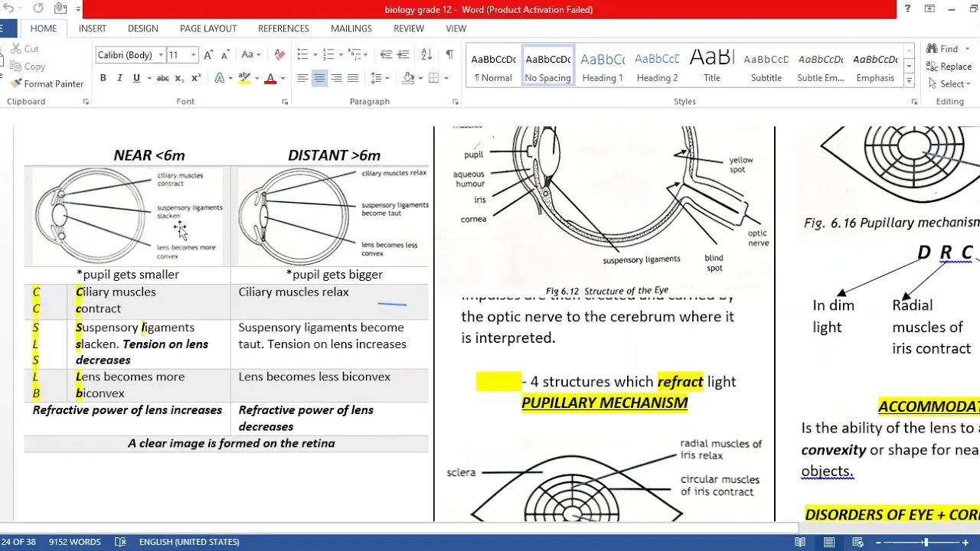This screenshot has height=551, width=980.
Task: Toggle underline formatting
Action: 136,78
